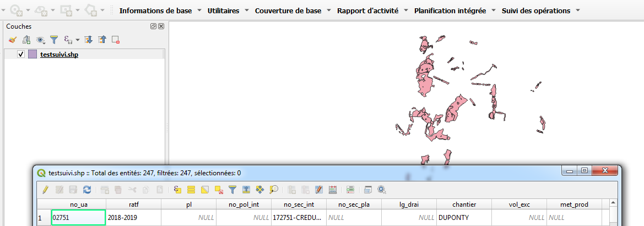
Task: Click the reload table icon
Action: (87, 190)
